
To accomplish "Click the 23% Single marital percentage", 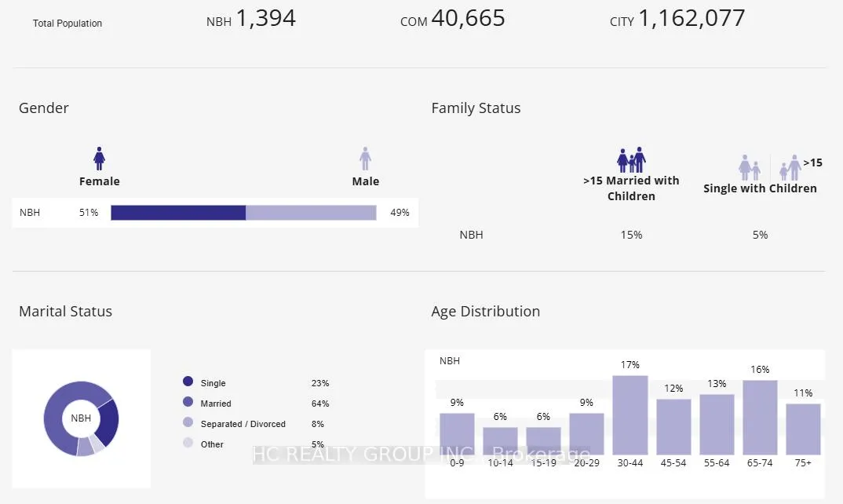I will tap(320, 383).
